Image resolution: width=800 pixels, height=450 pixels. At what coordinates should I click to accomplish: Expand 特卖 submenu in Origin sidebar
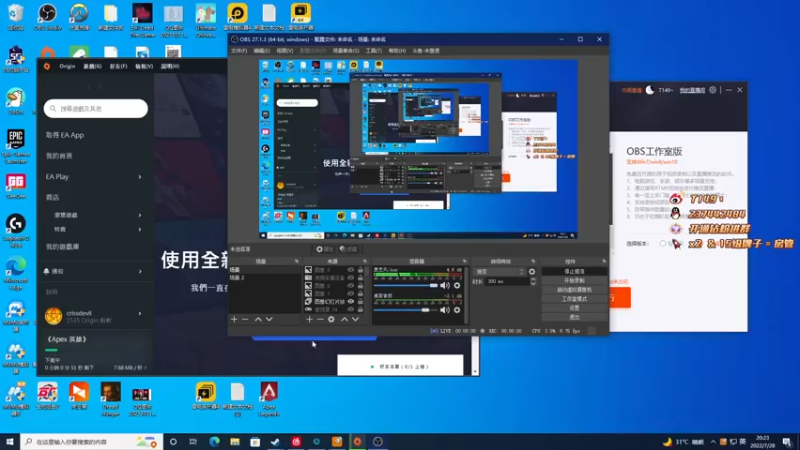[x=140, y=230]
